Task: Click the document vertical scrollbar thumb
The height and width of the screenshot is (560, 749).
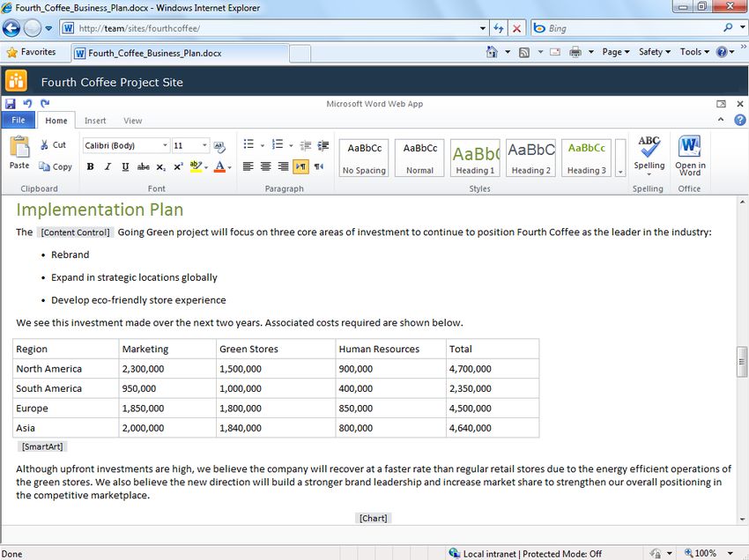Action: pyautogui.click(x=742, y=361)
